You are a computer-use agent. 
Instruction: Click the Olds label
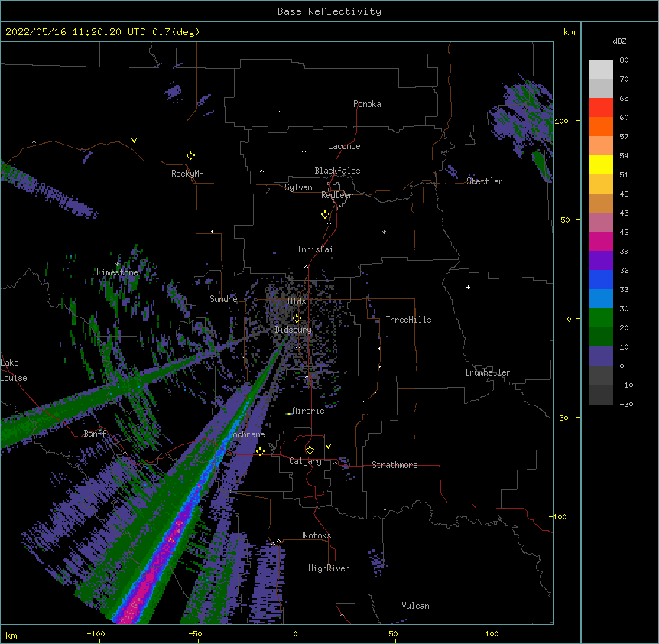point(297,301)
